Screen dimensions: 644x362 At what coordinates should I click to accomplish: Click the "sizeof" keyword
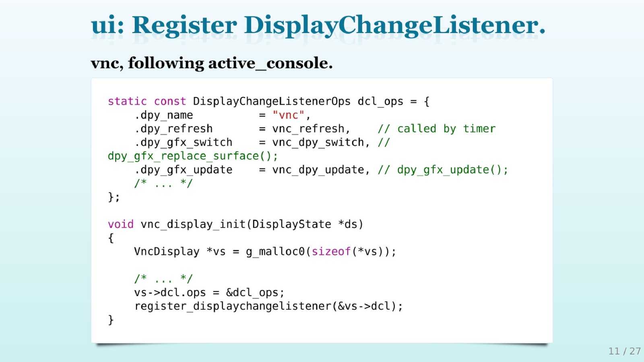(331, 251)
